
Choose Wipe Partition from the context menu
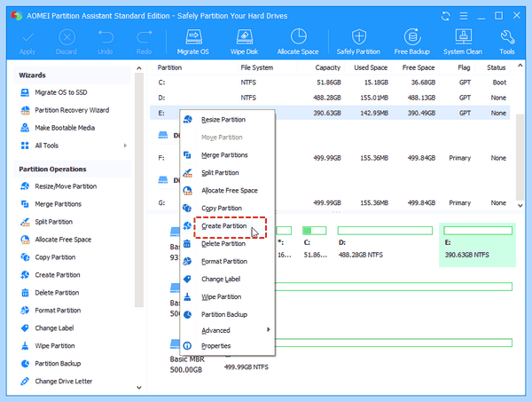[x=227, y=296]
